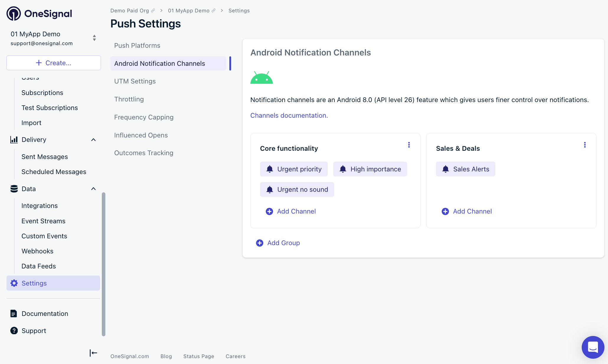
Task: Select the Throttling settings tab
Action: pyautogui.click(x=129, y=99)
